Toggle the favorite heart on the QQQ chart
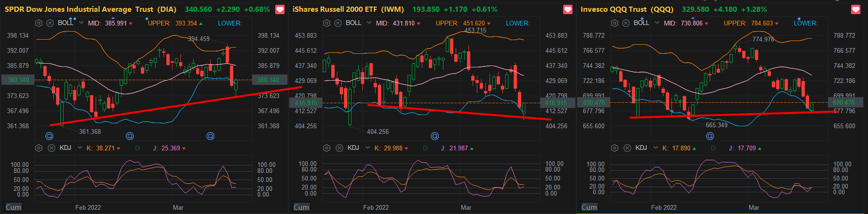868x214 pixels. click(856, 9)
